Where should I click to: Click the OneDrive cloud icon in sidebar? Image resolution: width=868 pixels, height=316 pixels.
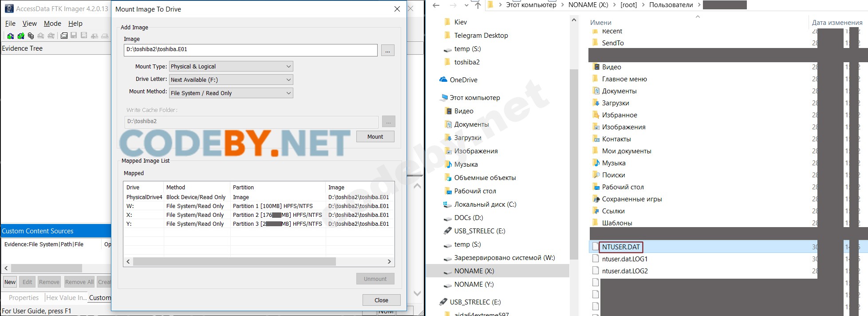443,80
